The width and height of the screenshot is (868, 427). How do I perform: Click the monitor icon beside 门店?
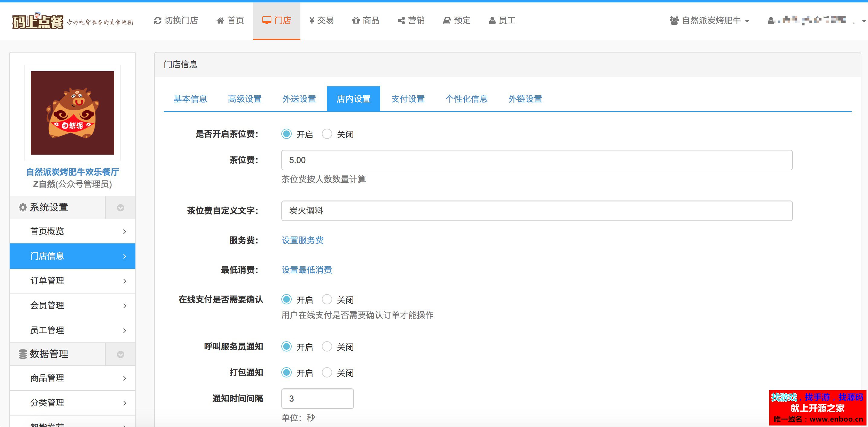(x=267, y=21)
